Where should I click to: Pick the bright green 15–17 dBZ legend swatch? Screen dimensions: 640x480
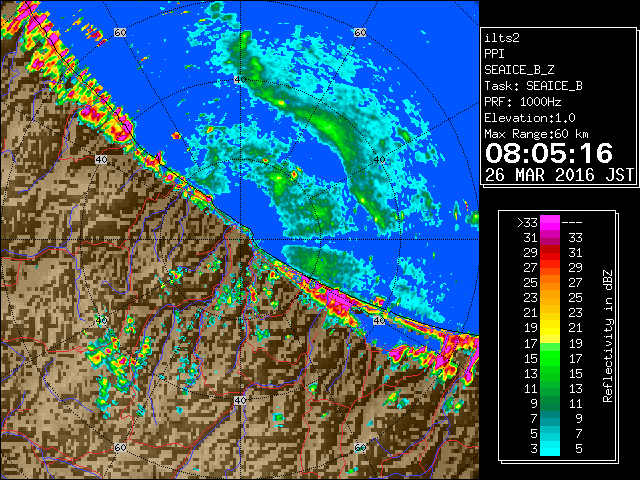pyautogui.click(x=550, y=358)
